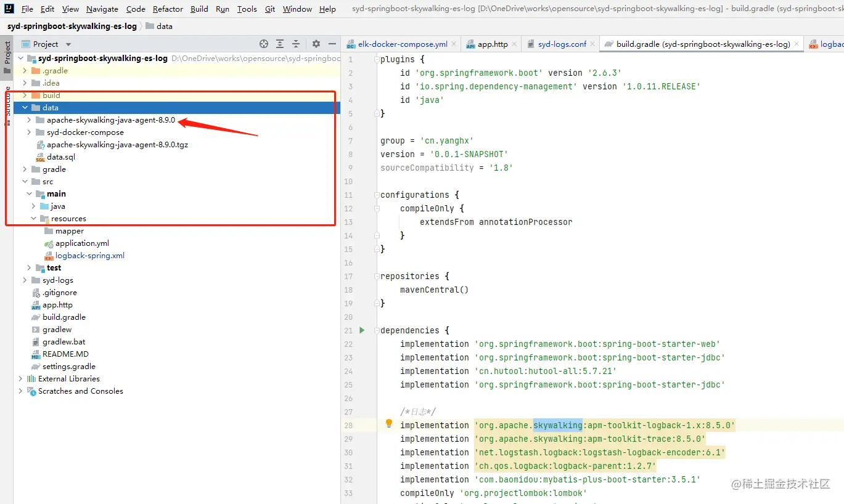Hide the Project tool window
This screenshot has width=844, height=504.
coord(332,44)
